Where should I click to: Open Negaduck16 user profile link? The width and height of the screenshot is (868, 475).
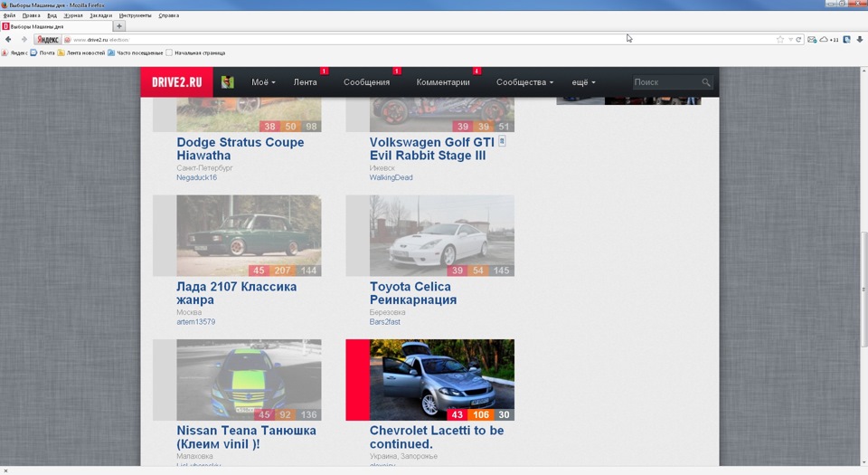coord(196,177)
